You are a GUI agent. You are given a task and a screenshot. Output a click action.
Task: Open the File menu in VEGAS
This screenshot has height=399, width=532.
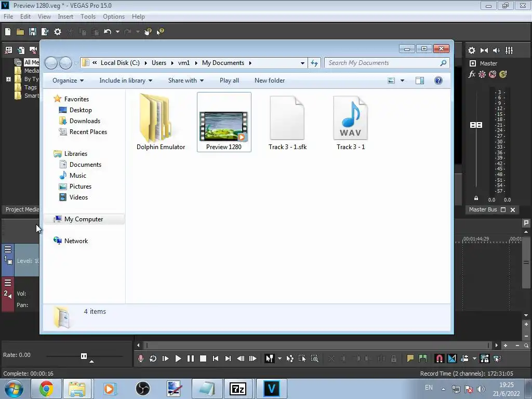[8, 17]
